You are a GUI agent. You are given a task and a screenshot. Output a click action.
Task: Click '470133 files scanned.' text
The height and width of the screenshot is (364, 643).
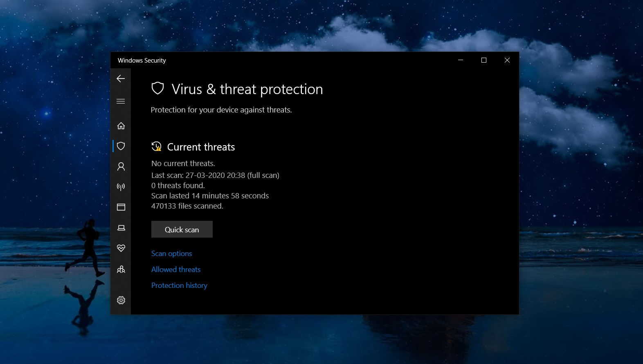[x=187, y=206]
